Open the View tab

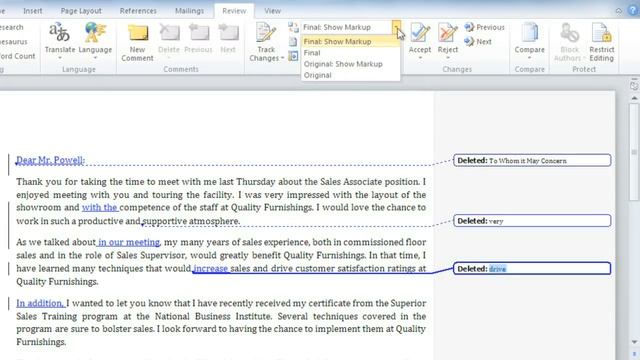click(x=272, y=11)
